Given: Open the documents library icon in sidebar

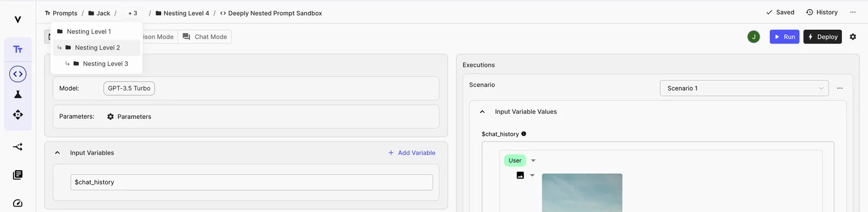Looking at the screenshot, I should pyautogui.click(x=18, y=175).
